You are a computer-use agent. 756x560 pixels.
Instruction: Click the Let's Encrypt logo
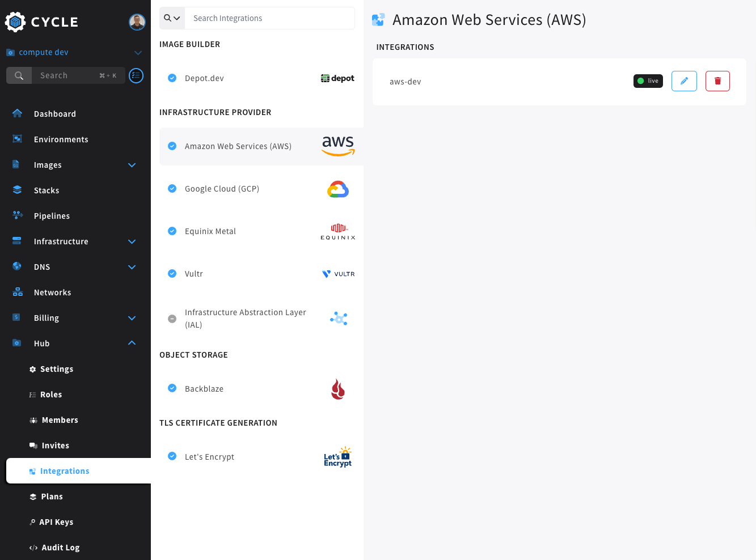click(x=338, y=457)
